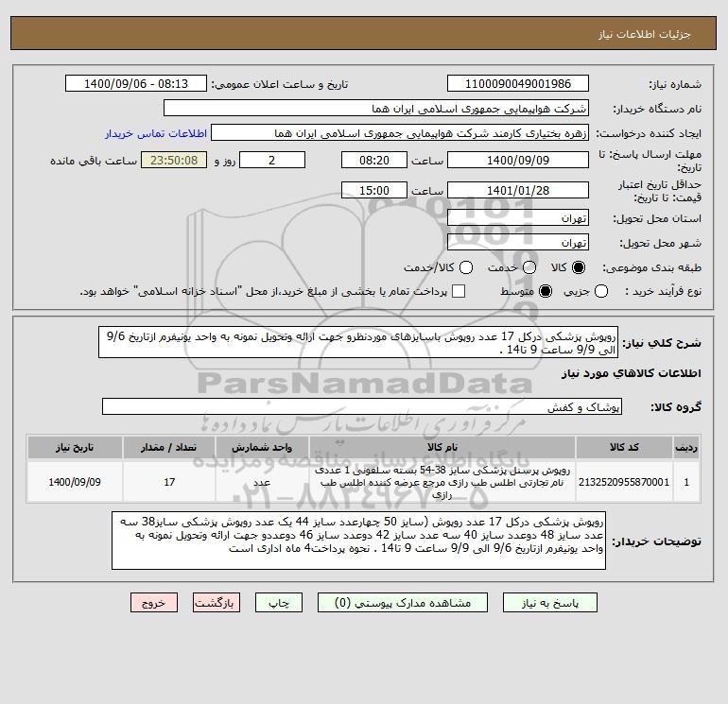The image size is (728, 704).
Task: Select the خدمت radio button
Action: pos(529,267)
